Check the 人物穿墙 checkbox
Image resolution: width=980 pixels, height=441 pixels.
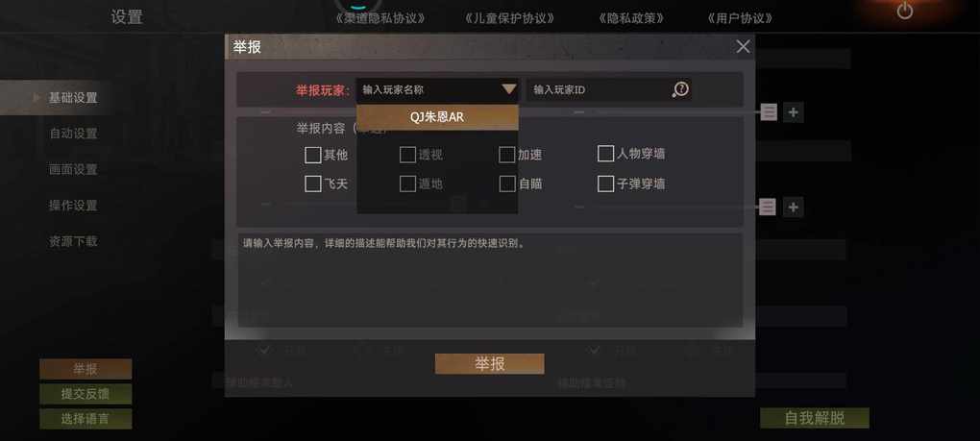605,154
